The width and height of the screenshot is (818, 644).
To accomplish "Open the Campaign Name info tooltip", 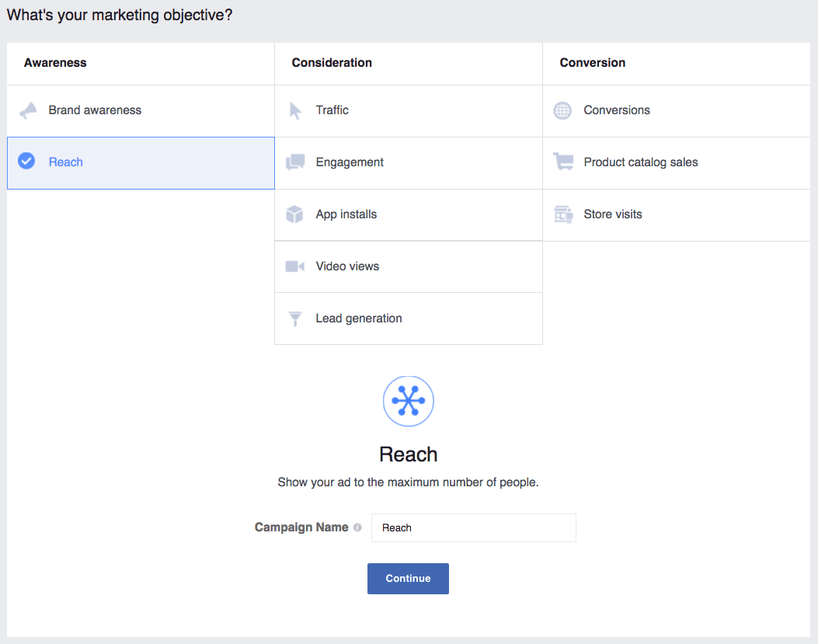I will coord(357,527).
